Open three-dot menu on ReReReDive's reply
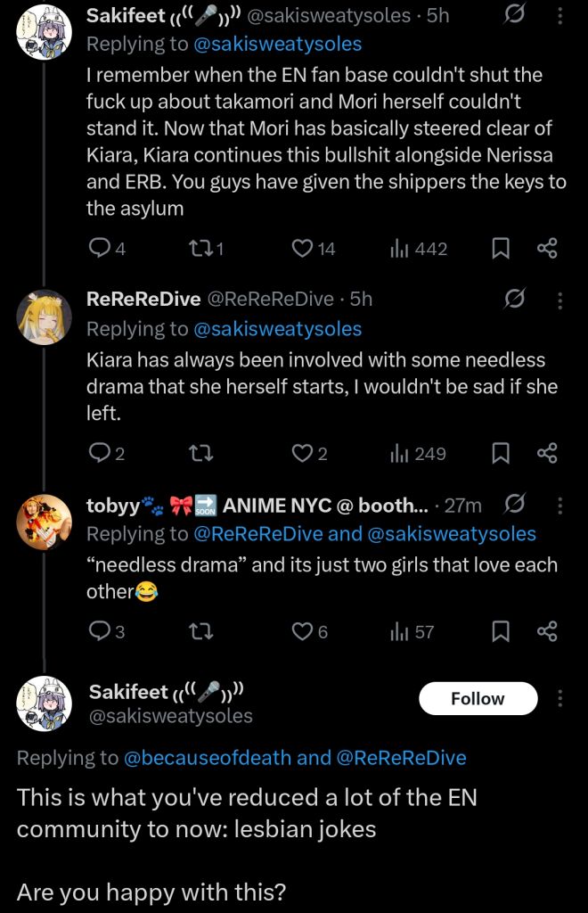The width and height of the screenshot is (588, 913). point(559,300)
